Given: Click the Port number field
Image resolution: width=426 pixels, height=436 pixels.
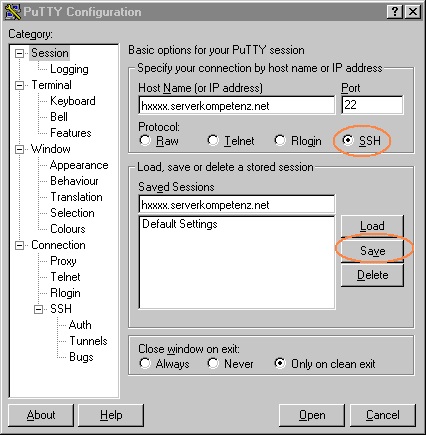Looking at the screenshot, I should coord(372,105).
